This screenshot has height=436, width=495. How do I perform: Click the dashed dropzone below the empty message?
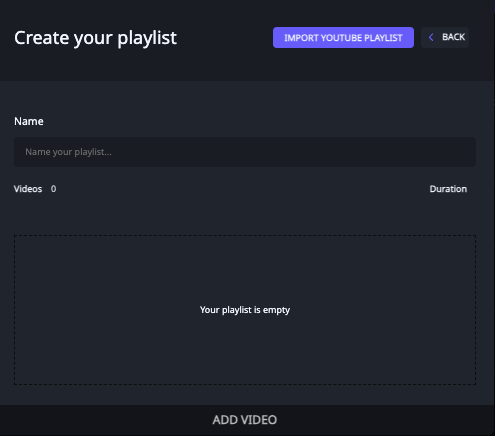click(245, 353)
